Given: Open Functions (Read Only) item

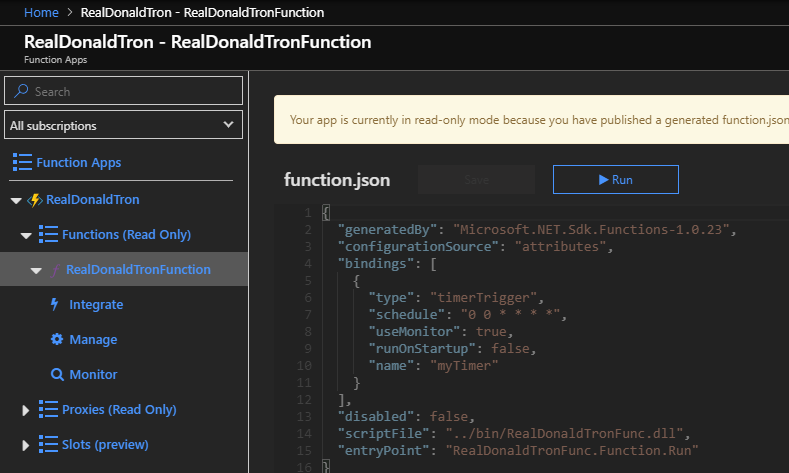Looking at the screenshot, I should (126, 234).
